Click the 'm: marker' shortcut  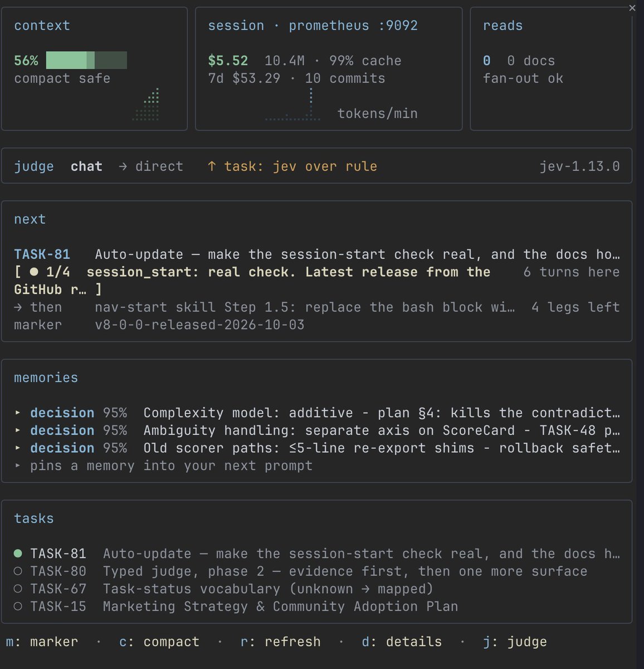pos(42,642)
